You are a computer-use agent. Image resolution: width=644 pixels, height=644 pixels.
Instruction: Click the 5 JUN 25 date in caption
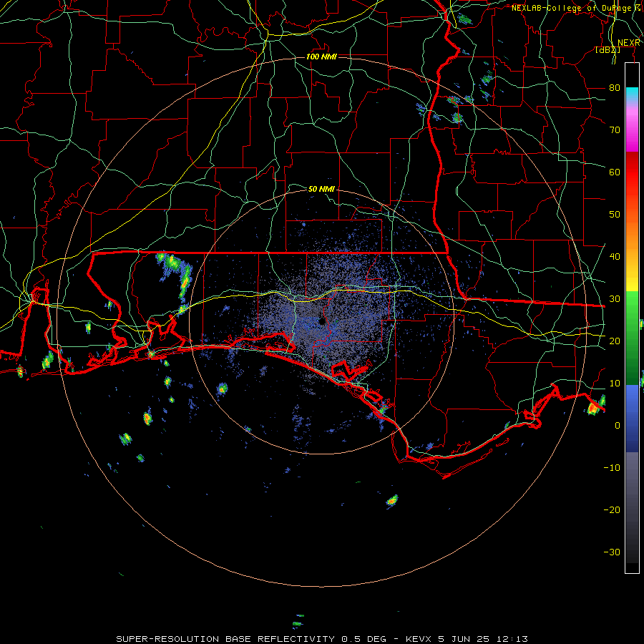(x=464, y=639)
